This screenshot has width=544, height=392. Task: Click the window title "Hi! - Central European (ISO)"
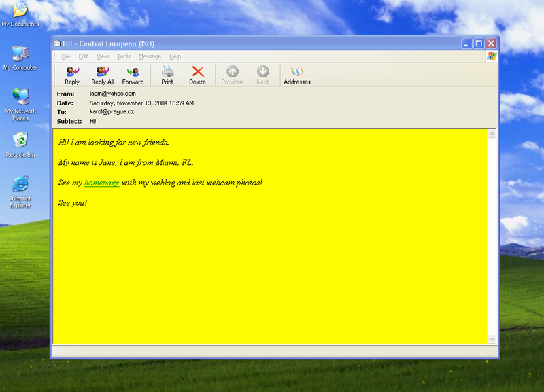(109, 43)
